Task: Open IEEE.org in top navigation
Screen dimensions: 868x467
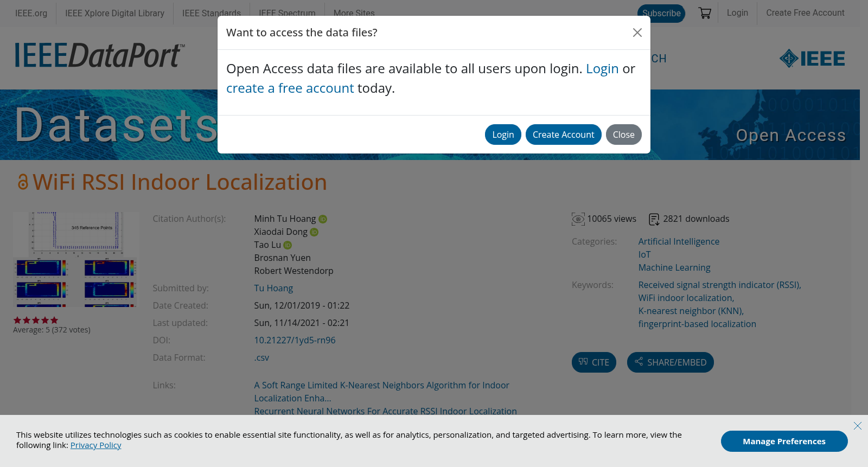Action: coord(31,13)
